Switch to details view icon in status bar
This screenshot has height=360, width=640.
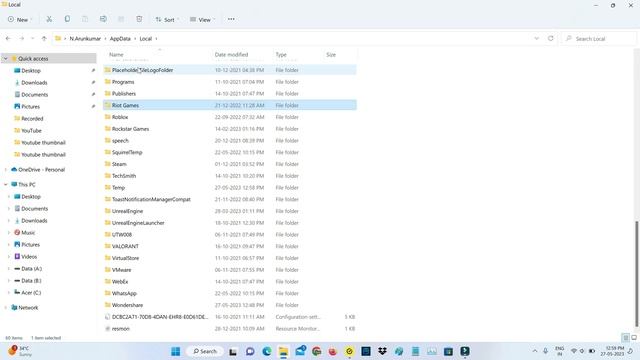625,338
